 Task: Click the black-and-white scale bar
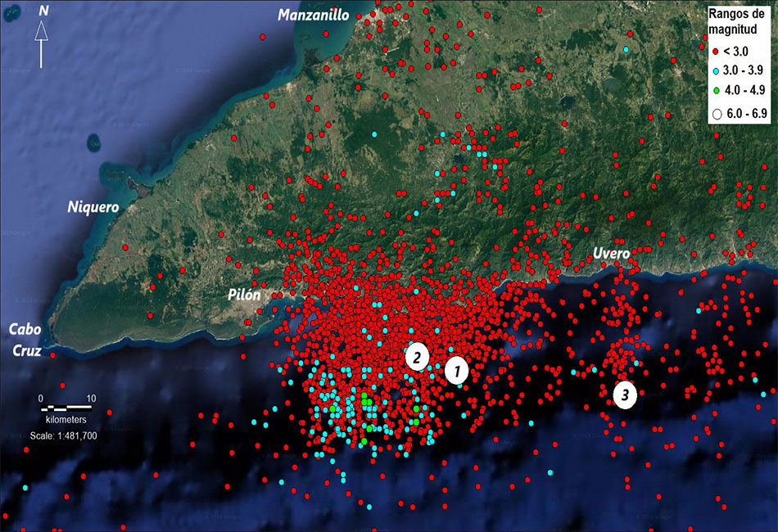pos(66,407)
